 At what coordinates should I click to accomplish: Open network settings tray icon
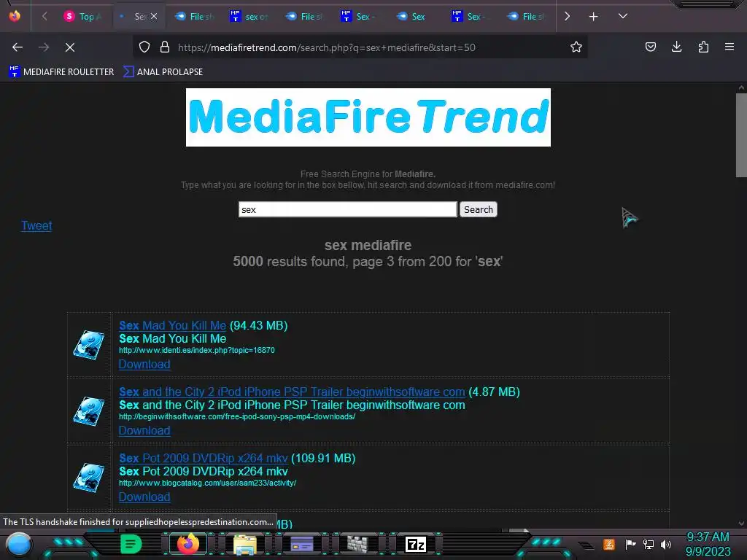click(x=649, y=544)
